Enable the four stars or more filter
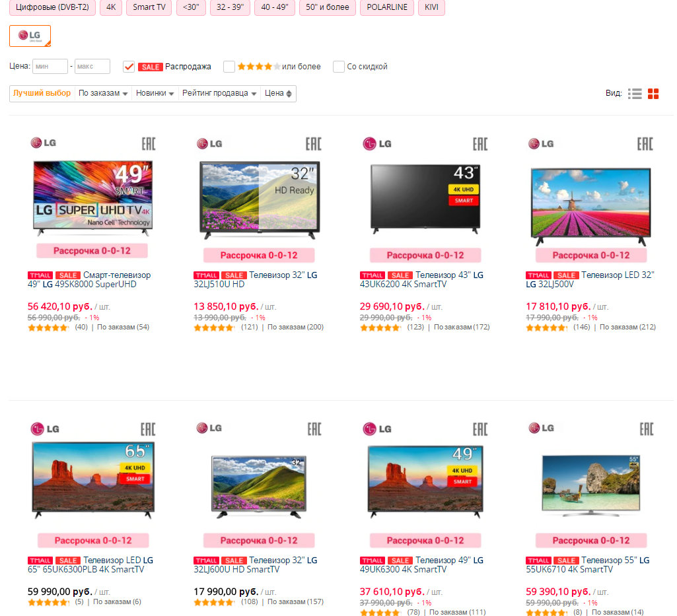The height and width of the screenshot is (616, 677). pyautogui.click(x=229, y=67)
